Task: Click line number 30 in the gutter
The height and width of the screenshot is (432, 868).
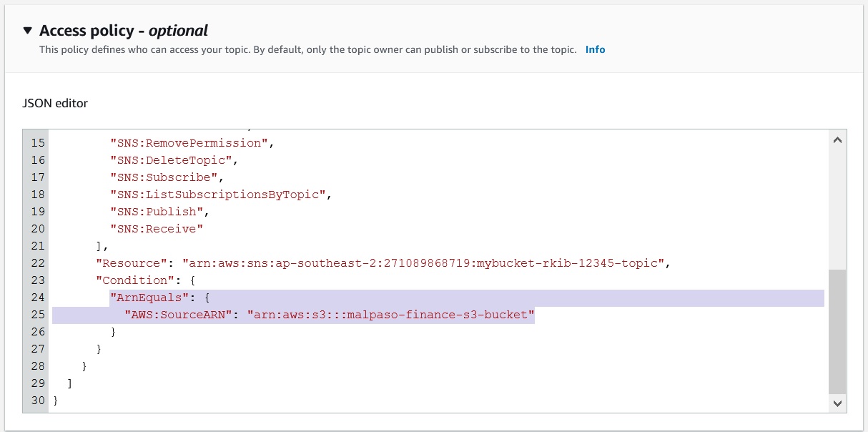Action: point(37,401)
